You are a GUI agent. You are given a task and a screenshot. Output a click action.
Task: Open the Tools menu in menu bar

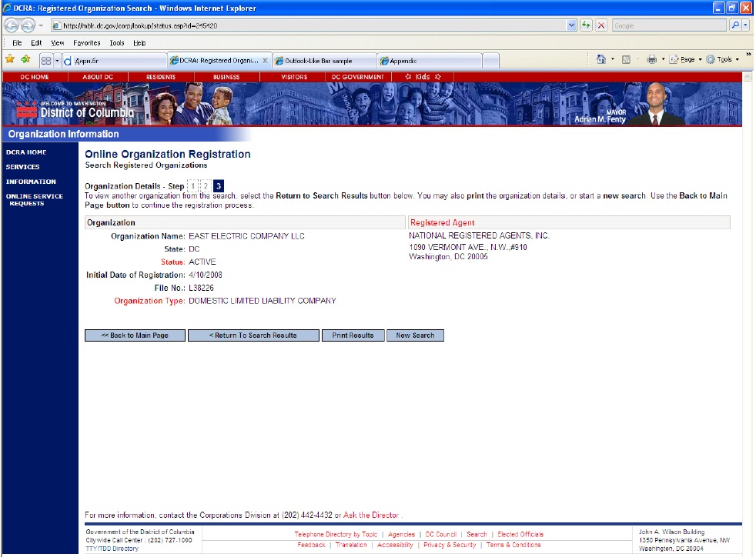pos(117,43)
